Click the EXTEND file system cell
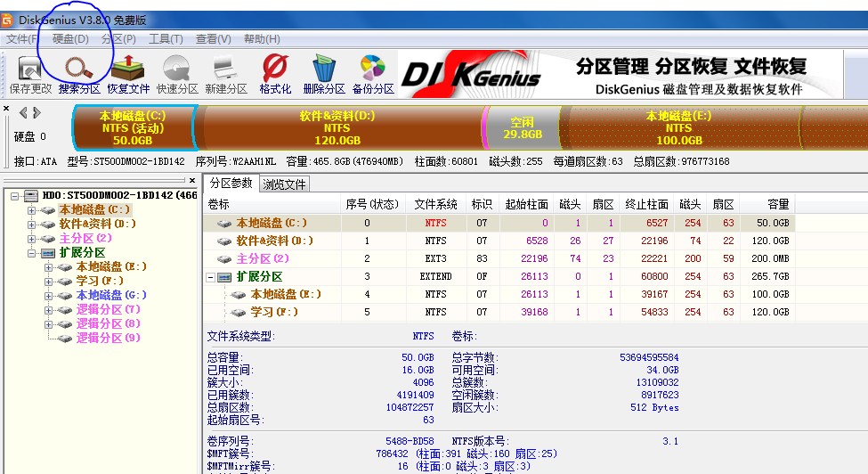 pyautogui.click(x=435, y=276)
